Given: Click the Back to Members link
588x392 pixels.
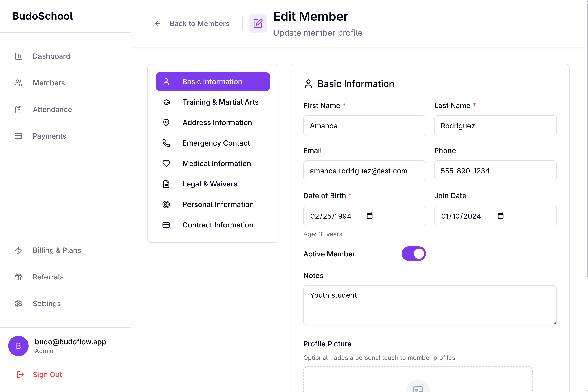Looking at the screenshot, I should point(200,24).
